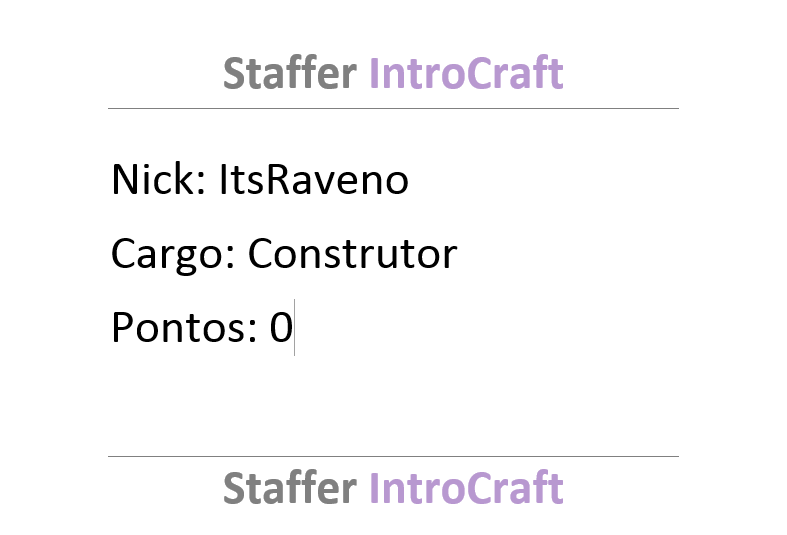
Task: Click the purple "IntroCraft" word in the header
Action: coord(466,73)
